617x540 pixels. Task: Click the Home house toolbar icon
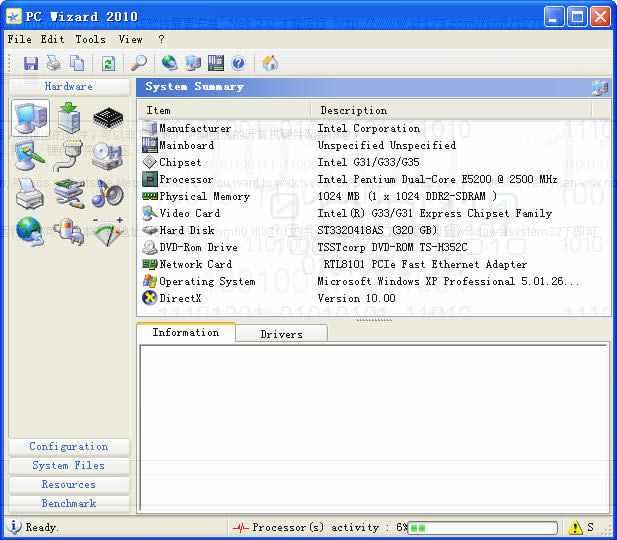[270, 63]
